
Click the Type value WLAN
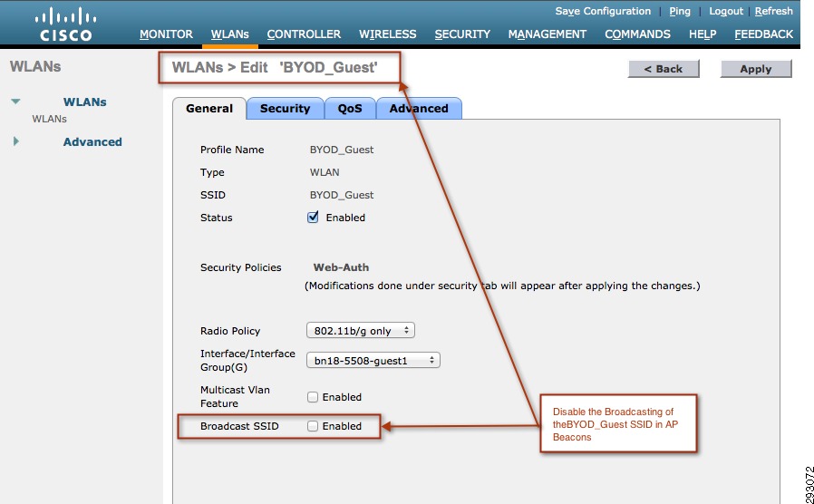point(325,172)
